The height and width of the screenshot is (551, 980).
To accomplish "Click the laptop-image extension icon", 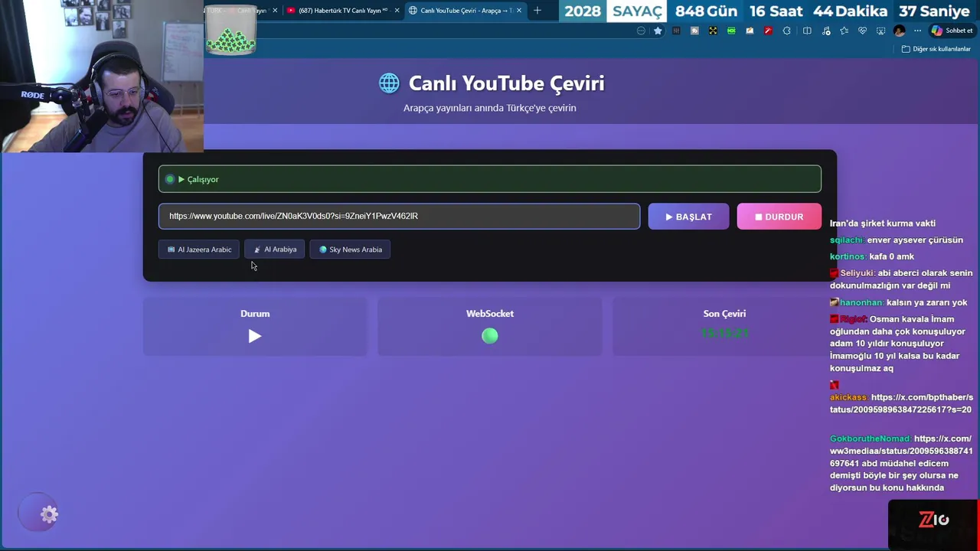I will click(750, 31).
